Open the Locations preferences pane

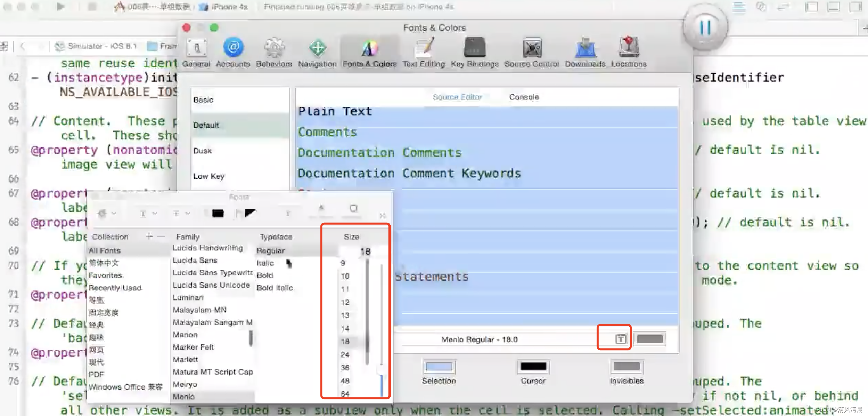629,53
